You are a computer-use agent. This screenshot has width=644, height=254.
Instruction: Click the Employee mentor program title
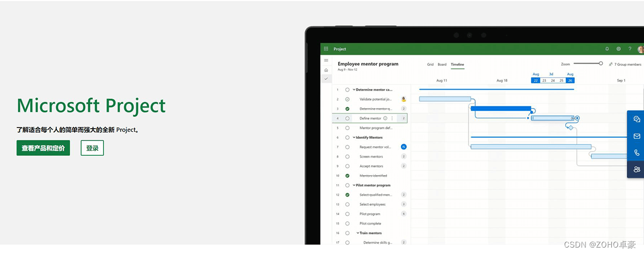pyautogui.click(x=368, y=64)
